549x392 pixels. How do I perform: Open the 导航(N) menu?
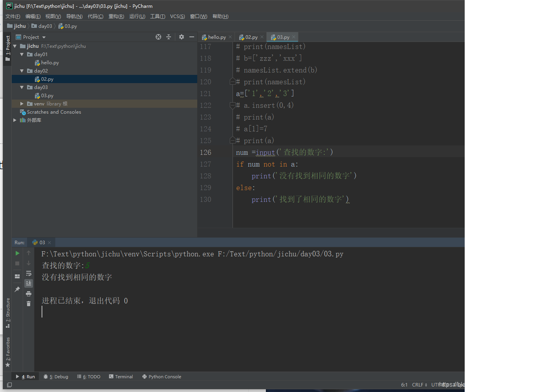pyautogui.click(x=74, y=16)
